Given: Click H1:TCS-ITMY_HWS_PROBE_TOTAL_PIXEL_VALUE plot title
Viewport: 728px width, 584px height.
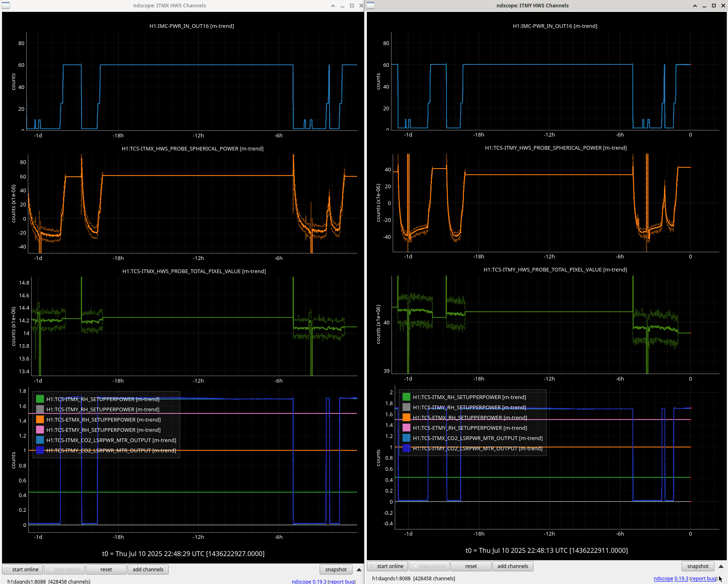Looking at the screenshot, I should (555, 269).
